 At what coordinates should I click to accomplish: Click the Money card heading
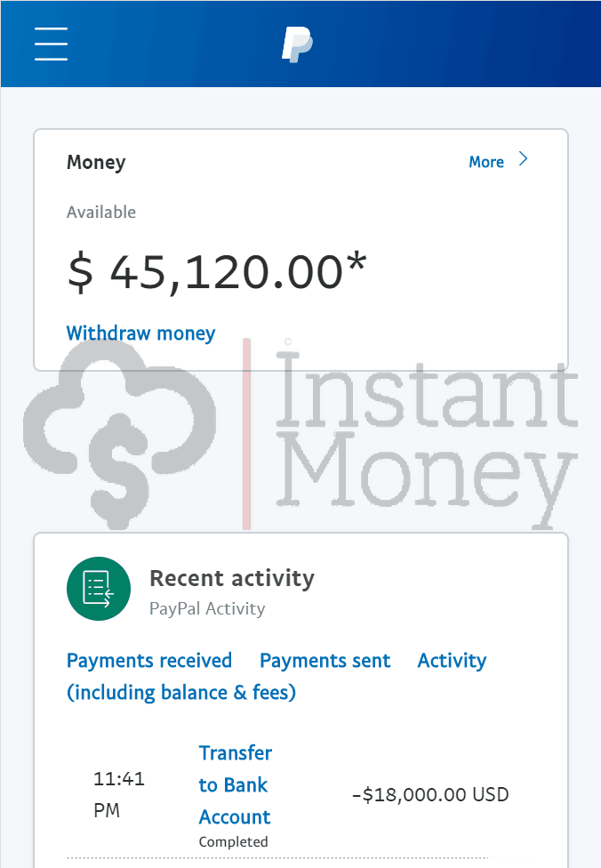click(x=96, y=162)
